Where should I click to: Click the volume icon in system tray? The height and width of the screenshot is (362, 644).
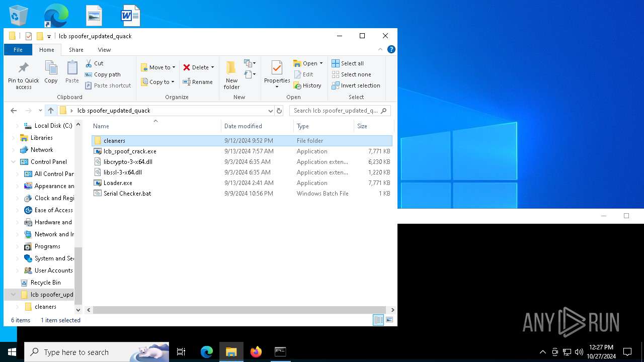tap(579, 352)
